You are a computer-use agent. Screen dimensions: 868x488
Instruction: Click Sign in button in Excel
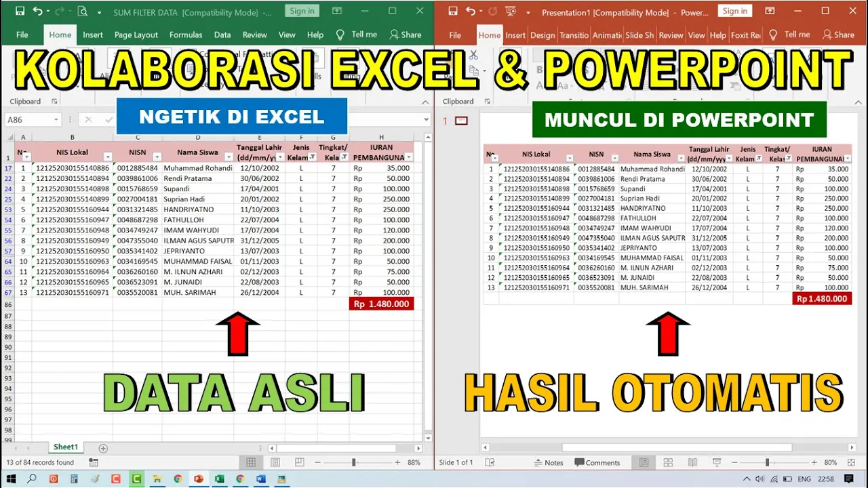pyautogui.click(x=302, y=11)
